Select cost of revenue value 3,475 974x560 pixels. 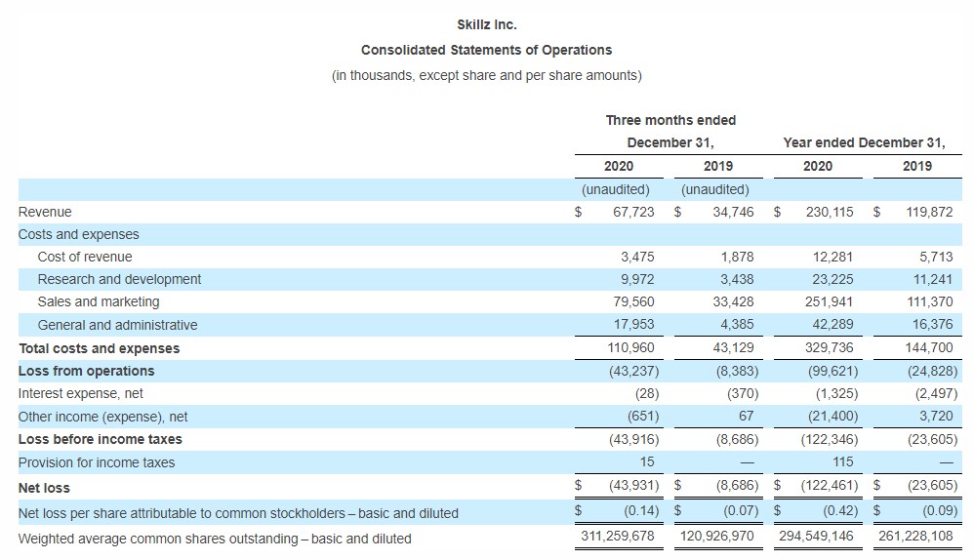coord(637,257)
